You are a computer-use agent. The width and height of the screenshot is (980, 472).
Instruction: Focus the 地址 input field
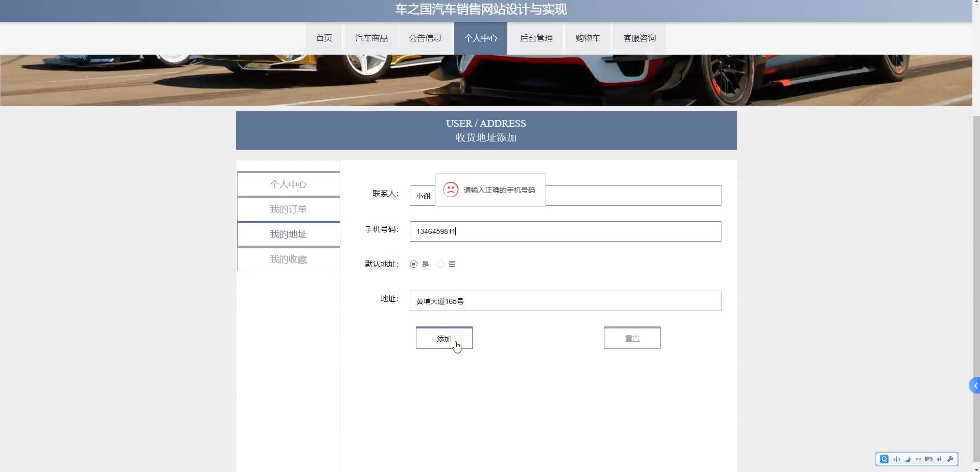[565, 301]
